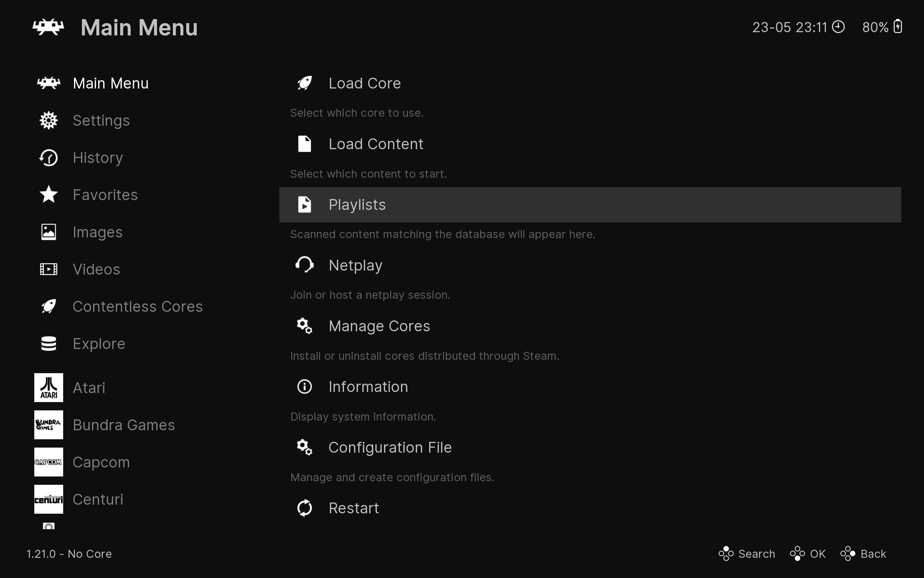
Task: Click the Bundra Games logo thumbnail
Action: pos(48,425)
